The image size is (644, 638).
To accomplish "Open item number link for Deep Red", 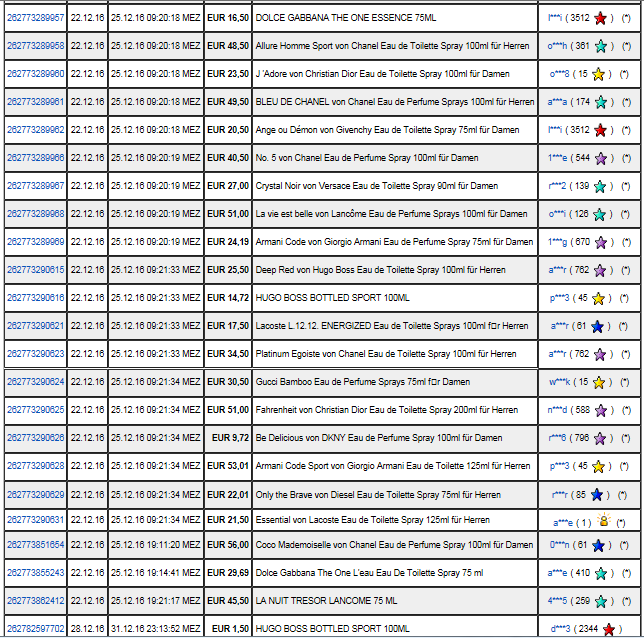I will pyautogui.click(x=36, y=270).
